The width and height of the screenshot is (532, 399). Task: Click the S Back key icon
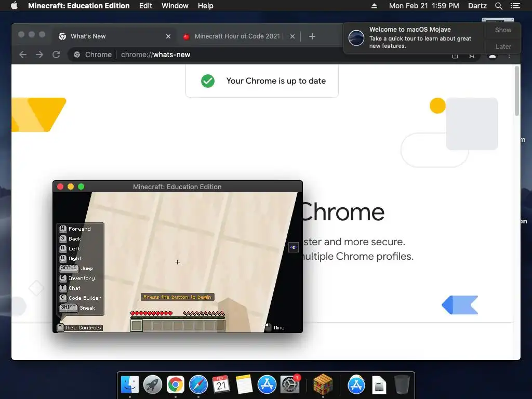coord(63,238)
